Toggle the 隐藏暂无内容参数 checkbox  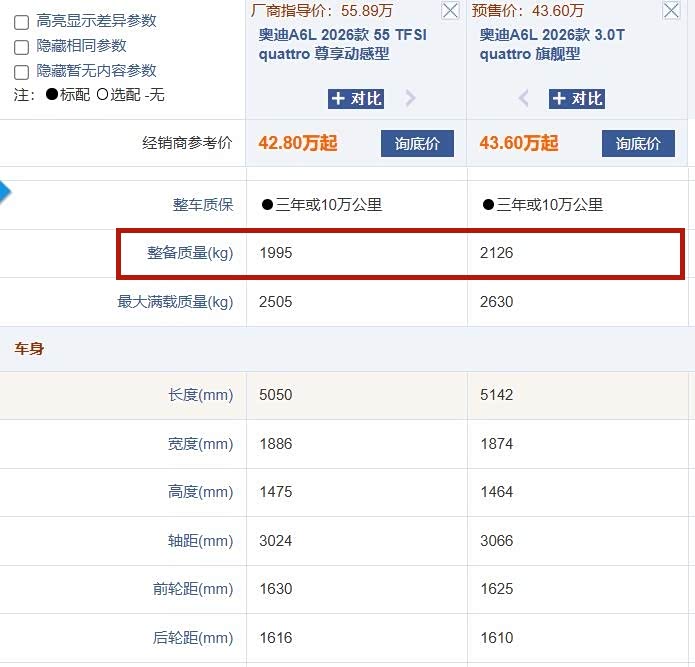pyautogui.click(x=21, y=72)
